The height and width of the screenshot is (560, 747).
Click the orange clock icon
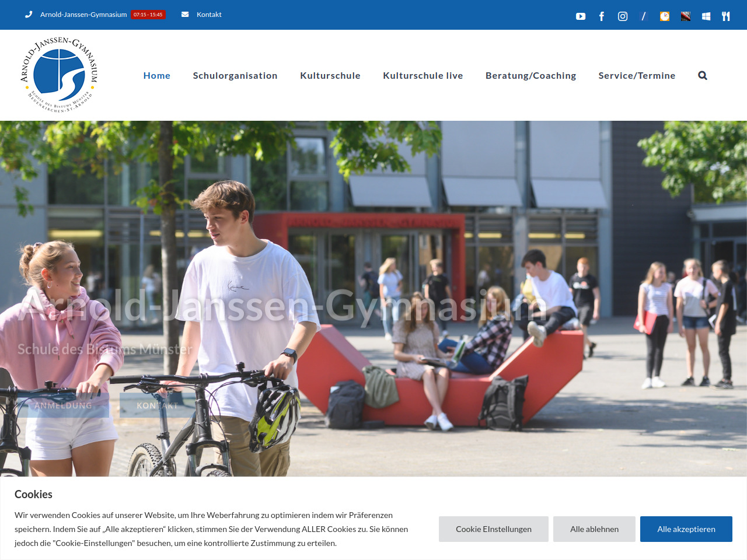pos(665,16)
